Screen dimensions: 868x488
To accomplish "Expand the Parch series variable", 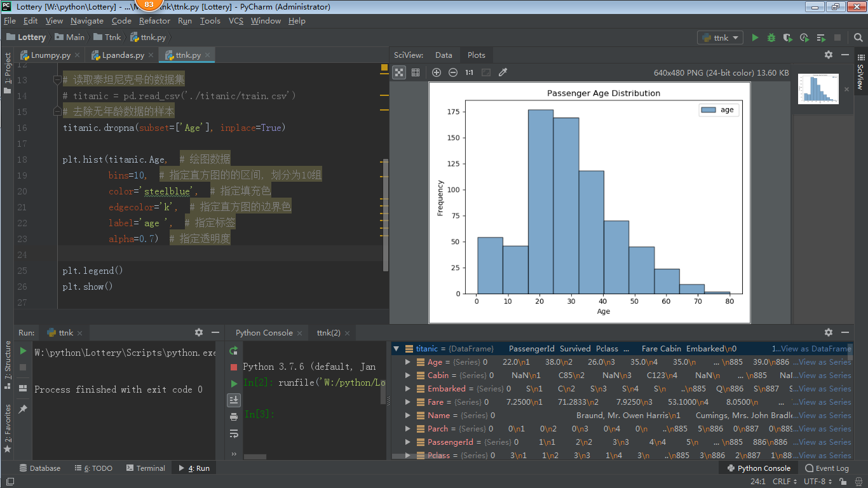I will pyautogui.click(x=409, y=429).
